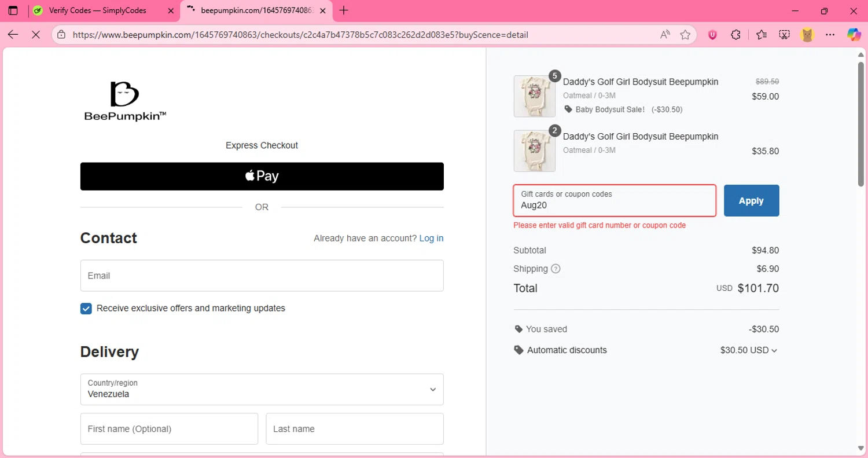Image resolution: width=868 pixels, height=458 pixels.
Task: Open a new tab with plus icon
Action: coord(344,10)
